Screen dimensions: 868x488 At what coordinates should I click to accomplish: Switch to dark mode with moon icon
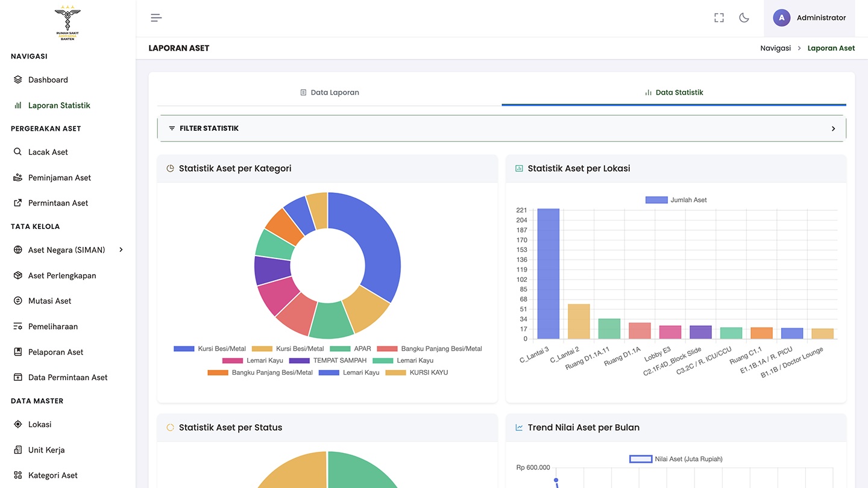point(744,17)
